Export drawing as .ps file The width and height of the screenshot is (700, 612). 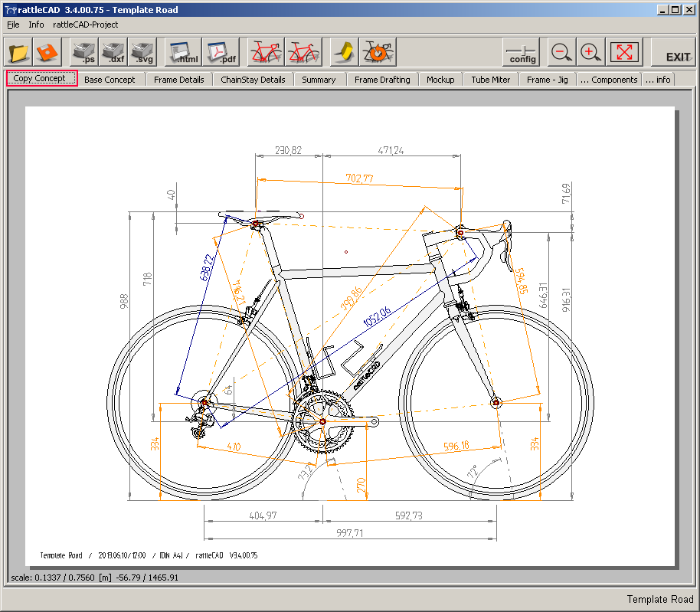click(x=84, y=52)
